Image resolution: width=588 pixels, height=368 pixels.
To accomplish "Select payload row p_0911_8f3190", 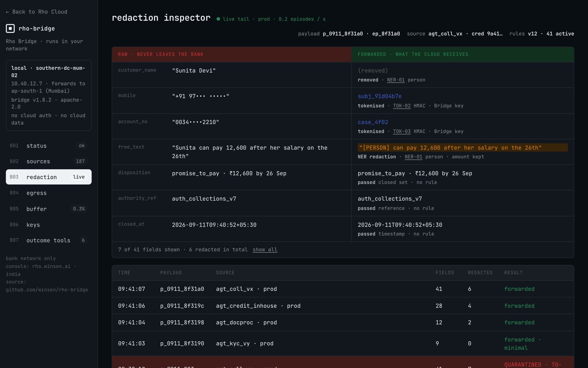I will [343, 343].
